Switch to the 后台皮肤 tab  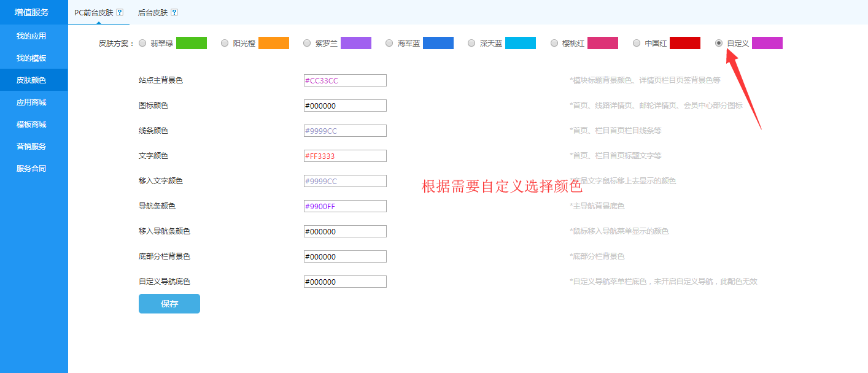point(153,12)
